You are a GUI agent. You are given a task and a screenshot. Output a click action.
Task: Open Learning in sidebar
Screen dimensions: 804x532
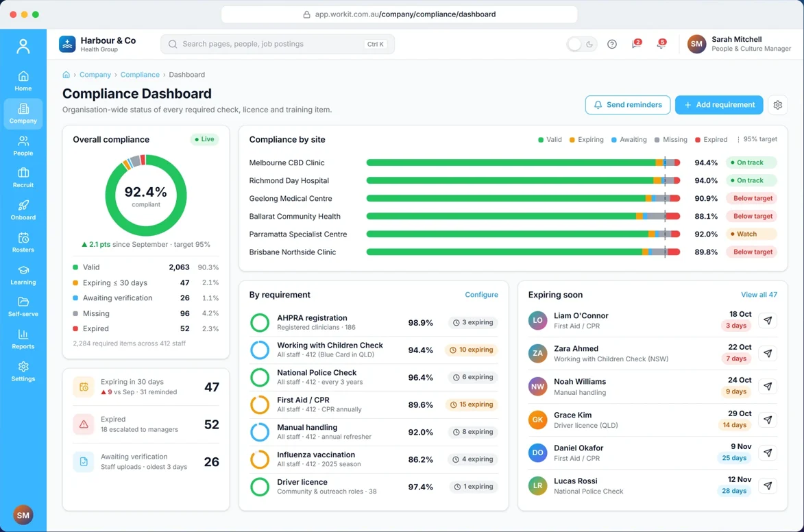[x=23, y=274]
